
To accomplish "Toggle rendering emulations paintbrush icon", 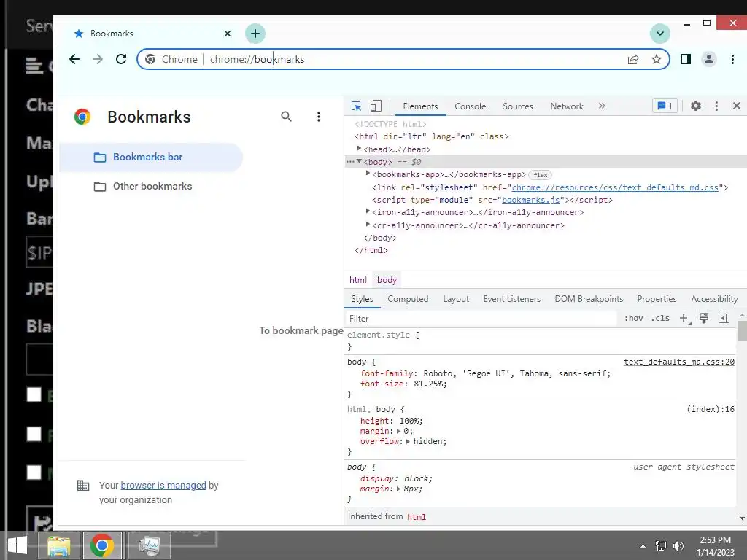I will tap(704, 318).
